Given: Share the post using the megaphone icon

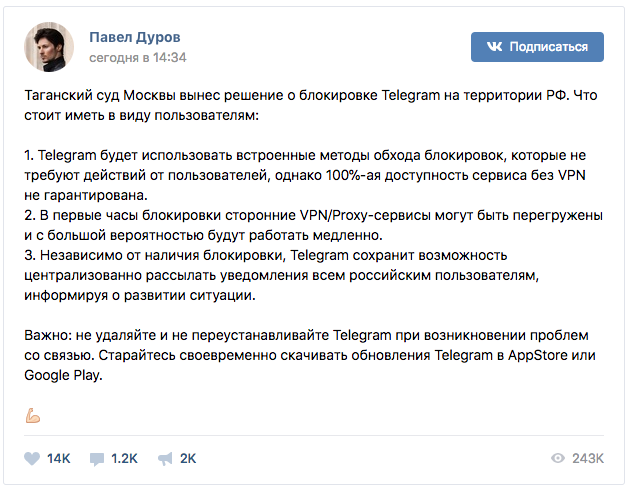Looking at the screenshot, I should [x=165, y=459].
